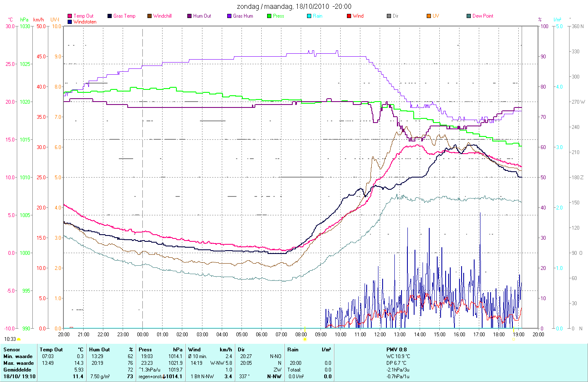This screenshot has height=382, width=588.
Task: Click the dark blue Gras Temp legend square
Action: click(110, 16)
